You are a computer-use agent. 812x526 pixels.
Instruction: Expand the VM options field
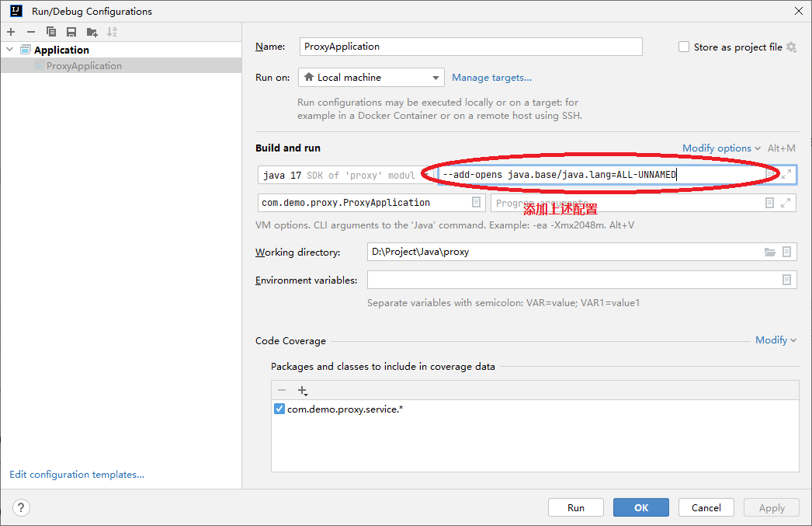click(x=786, y=175)
